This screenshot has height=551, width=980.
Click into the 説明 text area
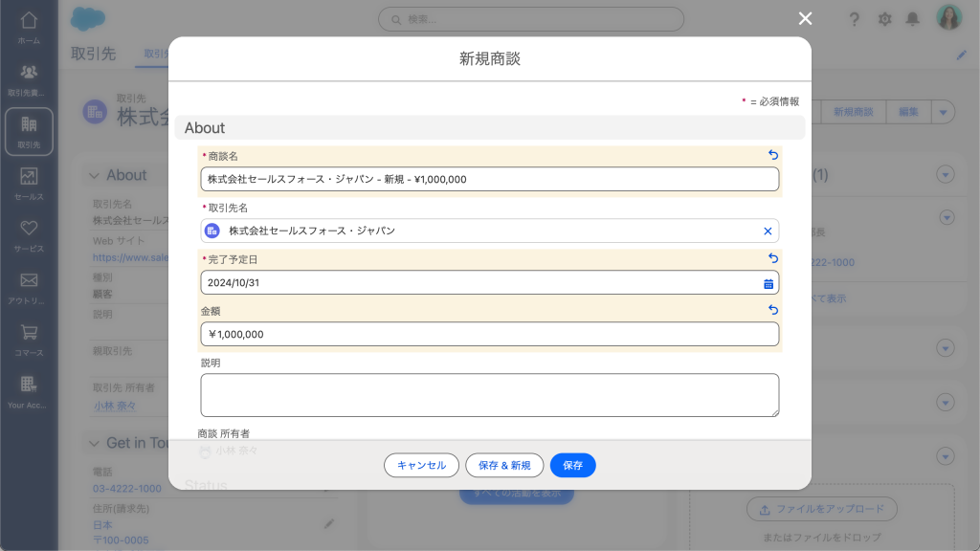489,395
